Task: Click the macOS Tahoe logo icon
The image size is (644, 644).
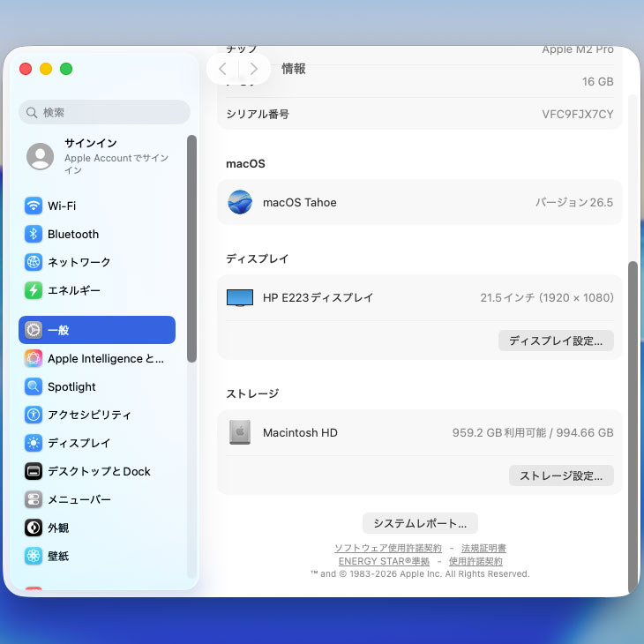Action: click(240, 202)
